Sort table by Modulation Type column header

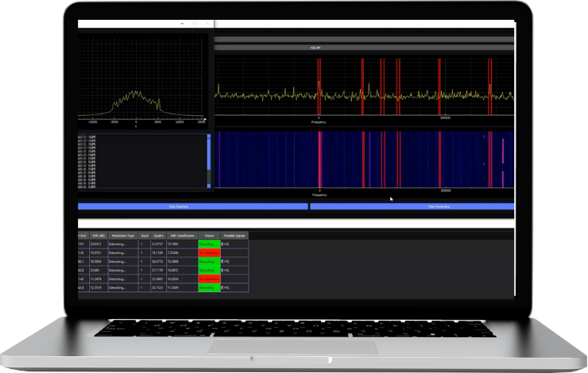pos(122,236)
